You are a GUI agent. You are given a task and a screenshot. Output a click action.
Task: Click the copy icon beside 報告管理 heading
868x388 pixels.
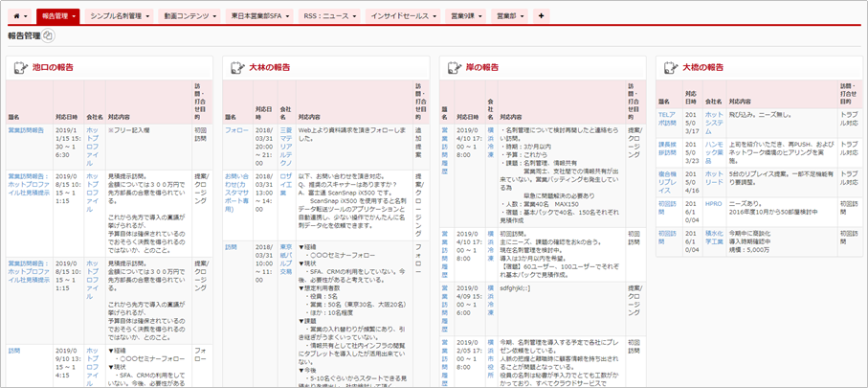(49, 36)
